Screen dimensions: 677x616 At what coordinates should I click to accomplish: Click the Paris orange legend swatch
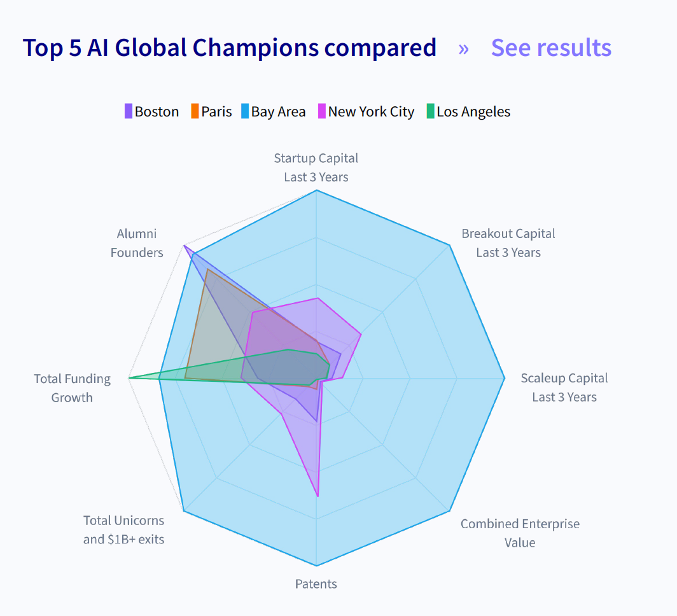[x=195, y=111]
